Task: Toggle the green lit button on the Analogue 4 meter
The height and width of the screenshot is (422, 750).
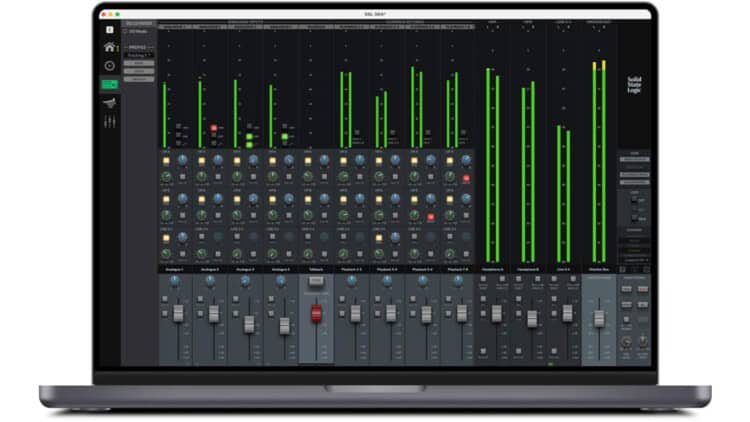Action: (285, 137)
